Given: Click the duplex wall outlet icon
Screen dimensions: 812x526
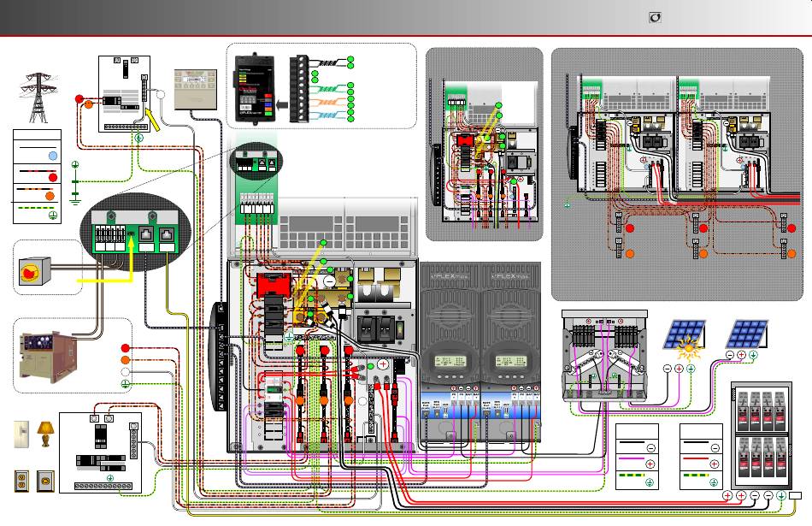Looking at the screenshot, I should tap(21, 481).
